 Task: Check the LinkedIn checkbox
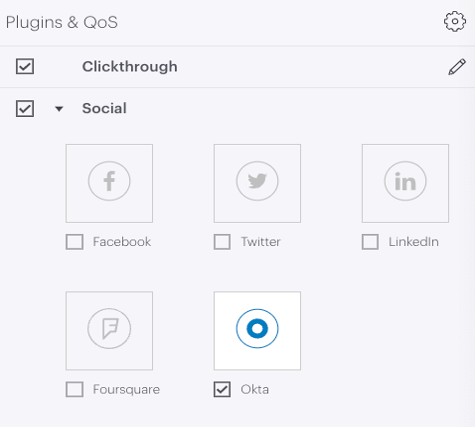(370, 242)
